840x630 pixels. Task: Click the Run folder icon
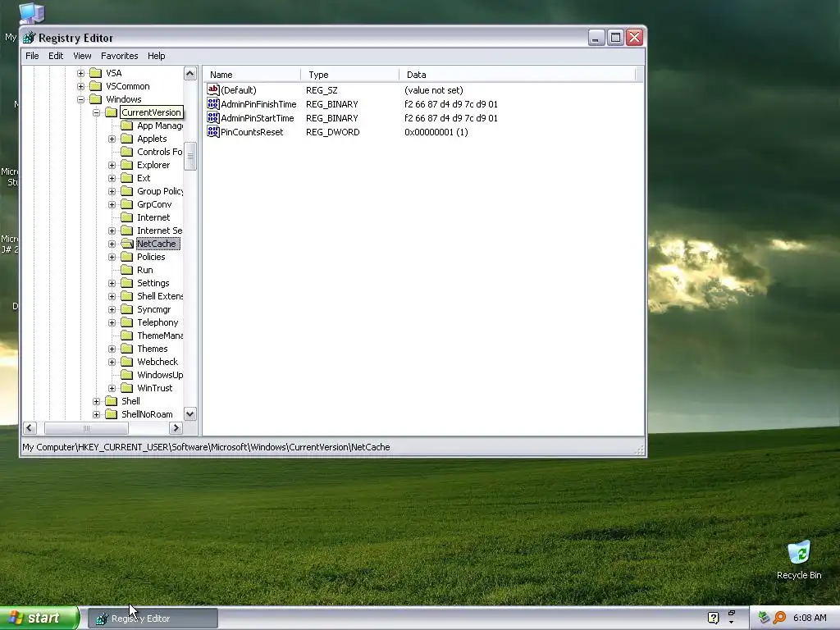pyautogui.click(x=127, y=270)
